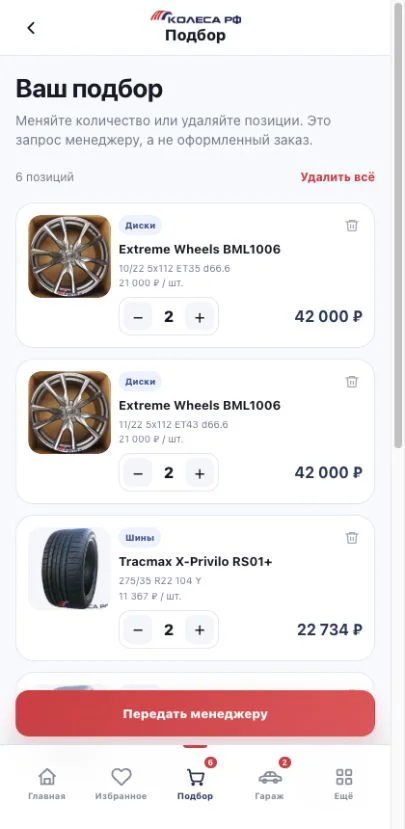Open Избранное favorites tab
The width and height of the screenshot is (405, 829).
[x=121, y=784]
